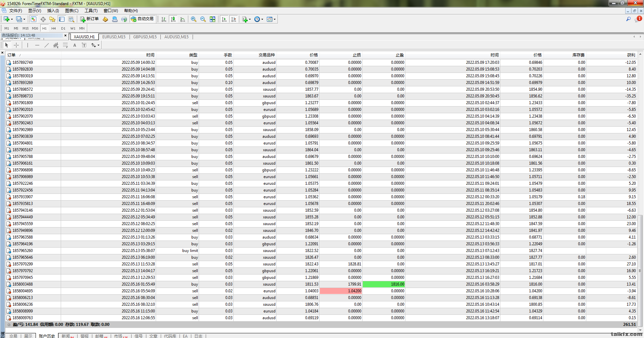Toggle the Market Watch window icon
This screenshot has width=644, height=338.
(x=34, y=19)
